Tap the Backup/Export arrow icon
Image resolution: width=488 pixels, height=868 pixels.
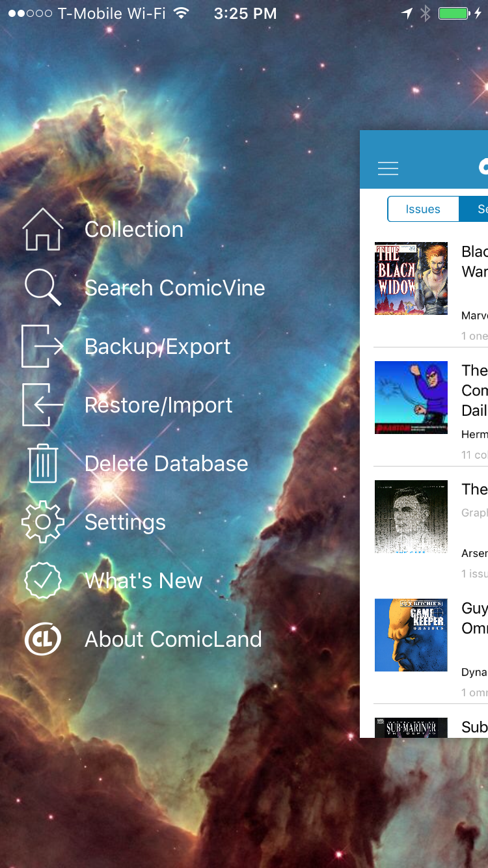pos(43,346)
